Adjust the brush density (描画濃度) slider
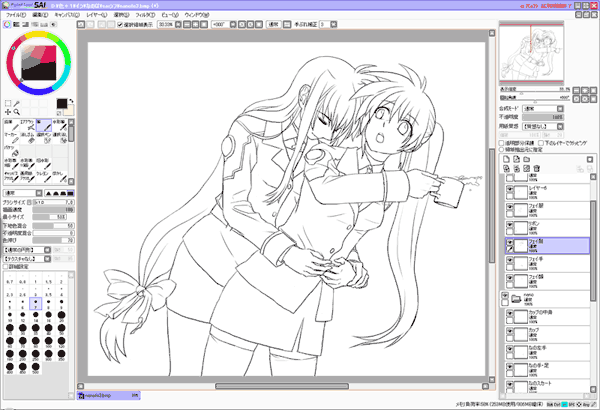Screen dimensions: 600x410 [53, 210]
